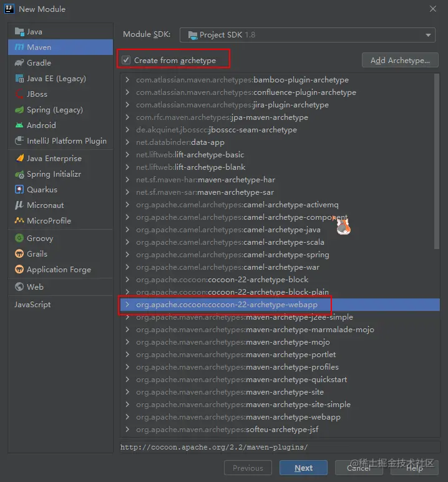
Task: Select org.apache.cocoon:cocoon-22-archetype-webapp row
Action: coord(280,304)
